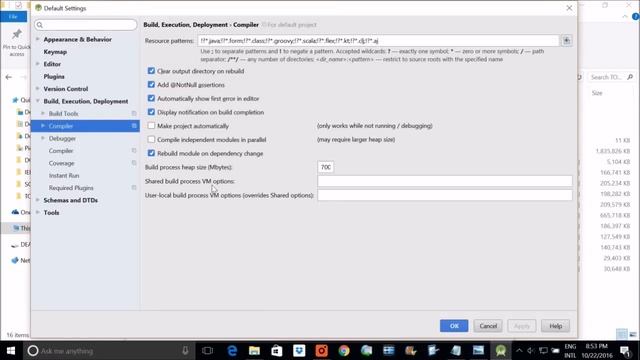
Task: Open Windows Start menu
Action: pyautogui.click(x=11, y=351)
